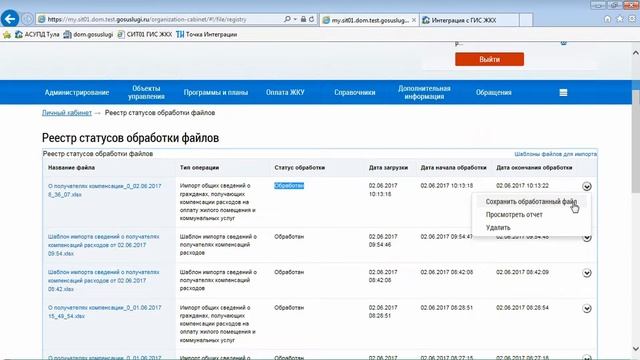Open file О получателях компенсации_0_01.06.2017 15_49_54

pos(104,312)
